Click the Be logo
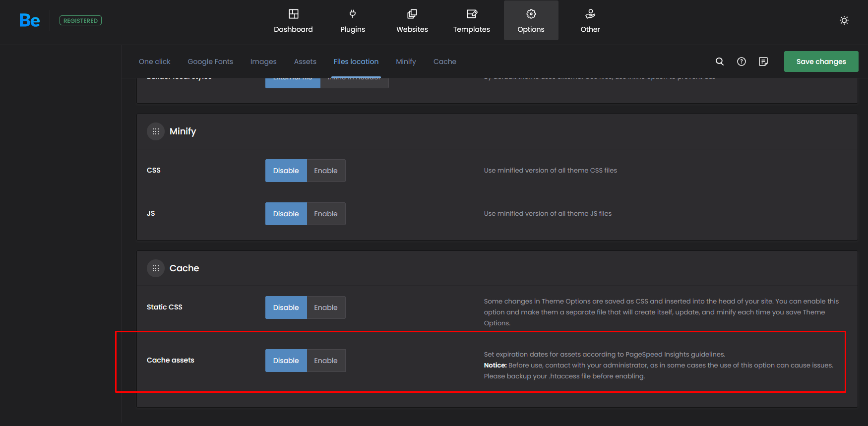This screenshot has width=868, height=426. [x=29, y=20]
